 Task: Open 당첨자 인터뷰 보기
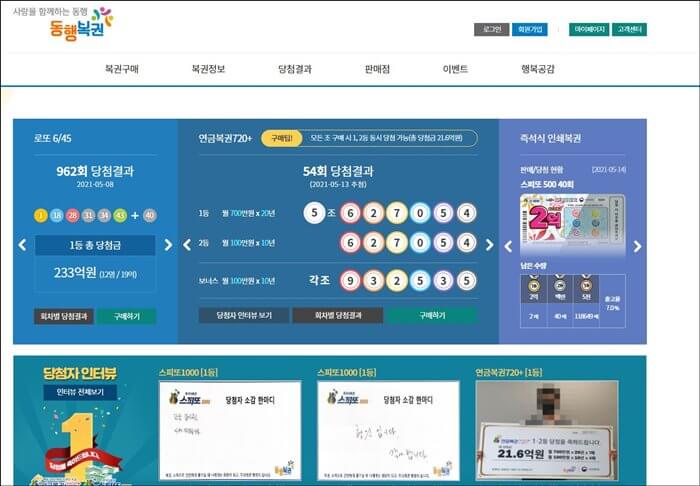(x=244, y=316)
